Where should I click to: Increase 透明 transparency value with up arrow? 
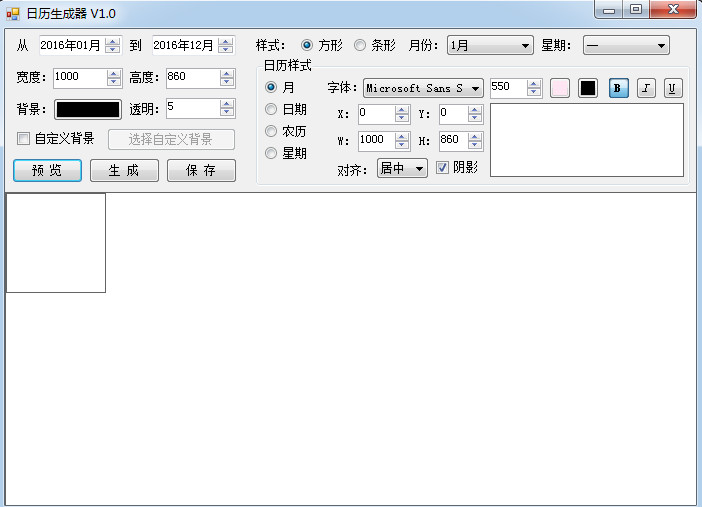click(227, 104)
